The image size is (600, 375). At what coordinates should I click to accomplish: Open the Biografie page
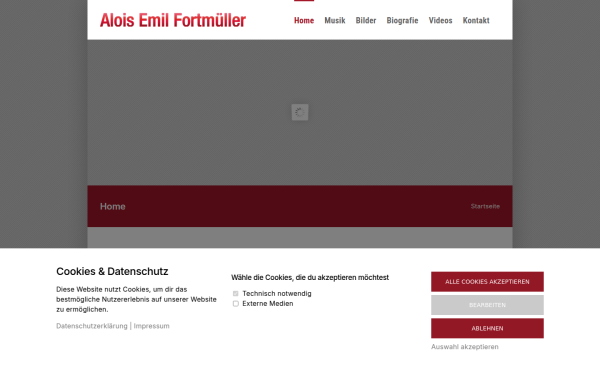click(x=402, y=20)
